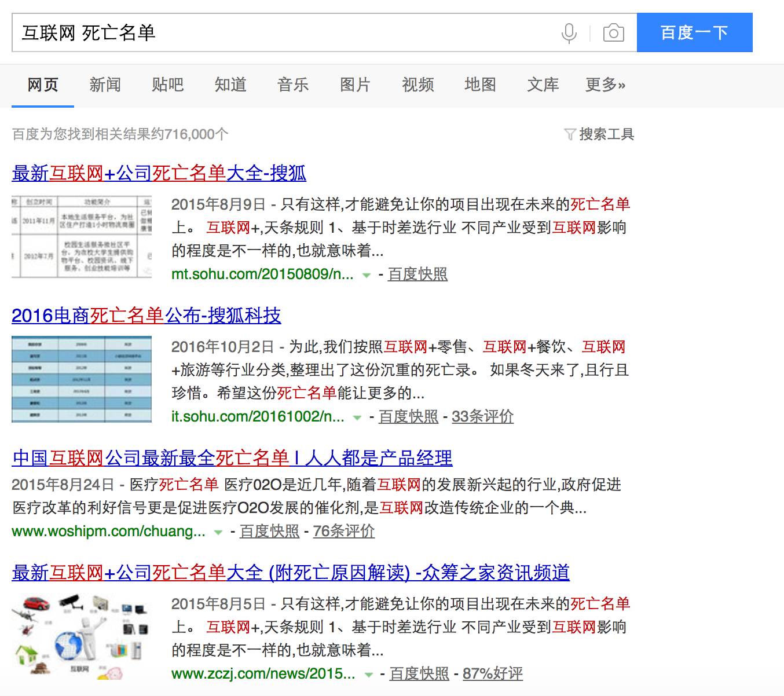This screenshot has height=696, width=784.
Task: Expand dropdown arrow next to www.zczj.com URL
Action: 368,675
